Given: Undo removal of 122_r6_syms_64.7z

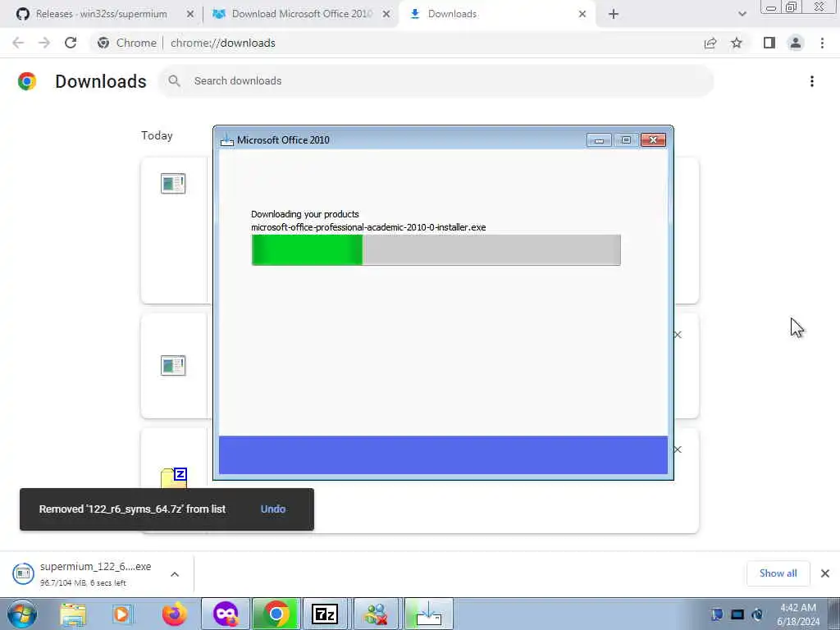Looking at the screenshot, I should (x=272, y=509).
